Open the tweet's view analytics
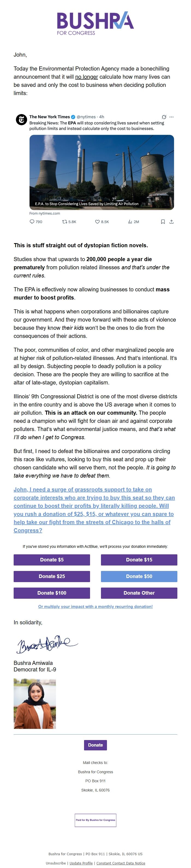 [x=130, y=222]
